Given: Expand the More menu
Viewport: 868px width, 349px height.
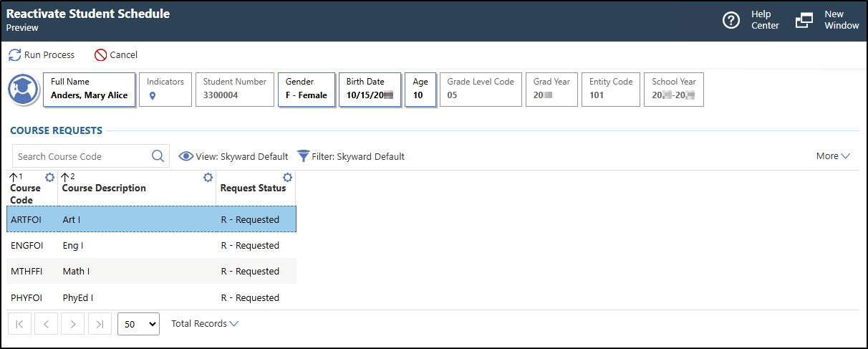Looking at the screenshot, I should [832, 156].
